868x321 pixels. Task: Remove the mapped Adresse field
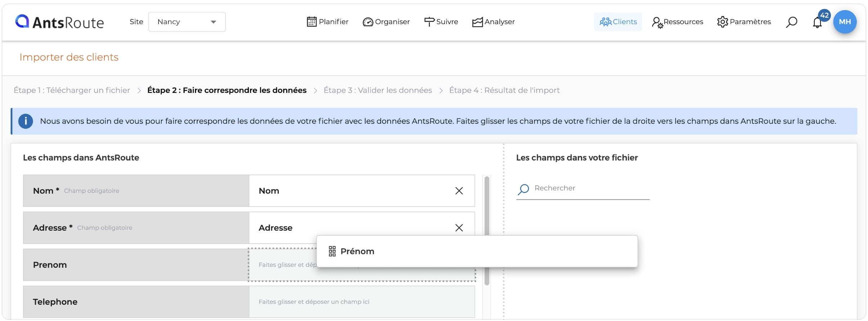[x=459, y=228]
